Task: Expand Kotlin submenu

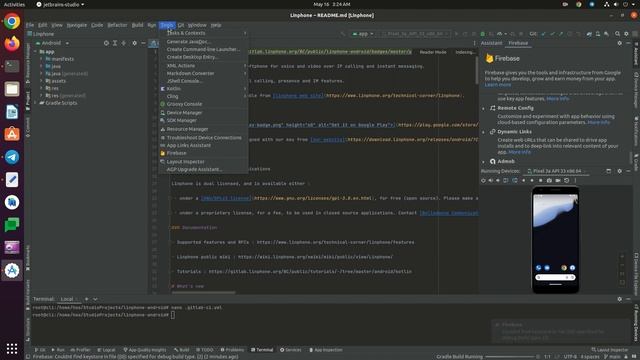Action: [x=203, y=89]
